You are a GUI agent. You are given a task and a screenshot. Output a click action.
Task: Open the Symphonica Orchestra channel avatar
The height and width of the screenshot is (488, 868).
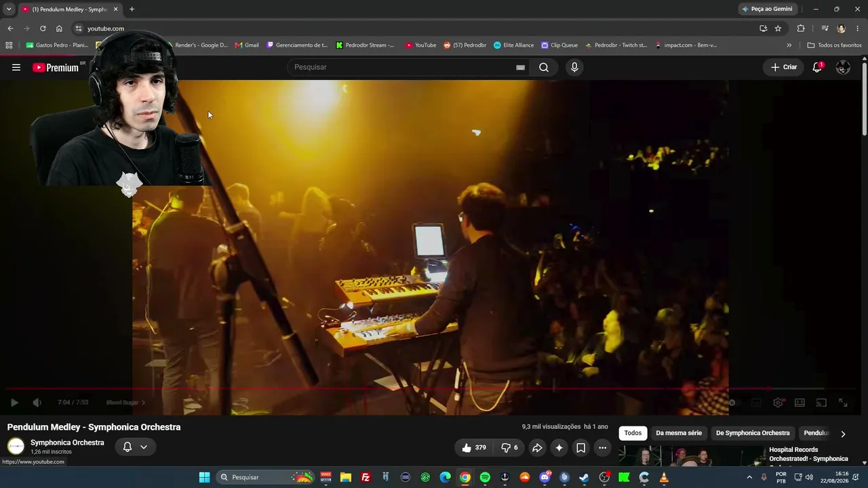(16, 446)
